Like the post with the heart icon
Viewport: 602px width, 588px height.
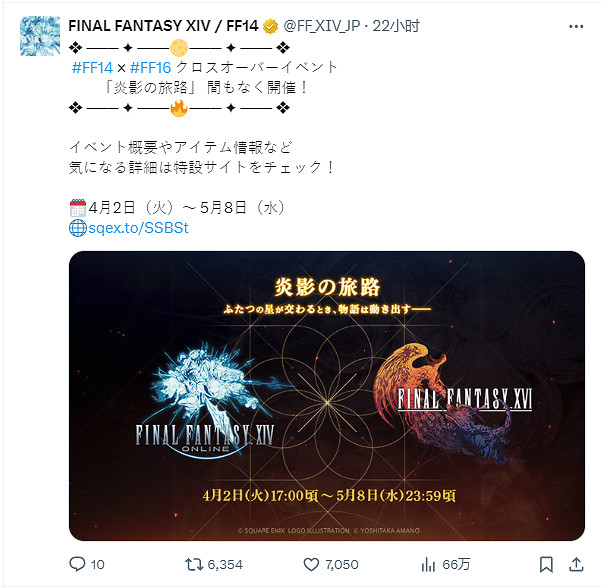point(311,564)
